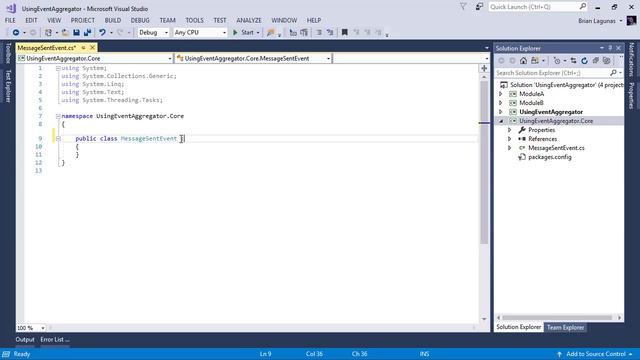Click the editor vertical scrollbar thumb

pyautogui.click(x=484, y=162)
